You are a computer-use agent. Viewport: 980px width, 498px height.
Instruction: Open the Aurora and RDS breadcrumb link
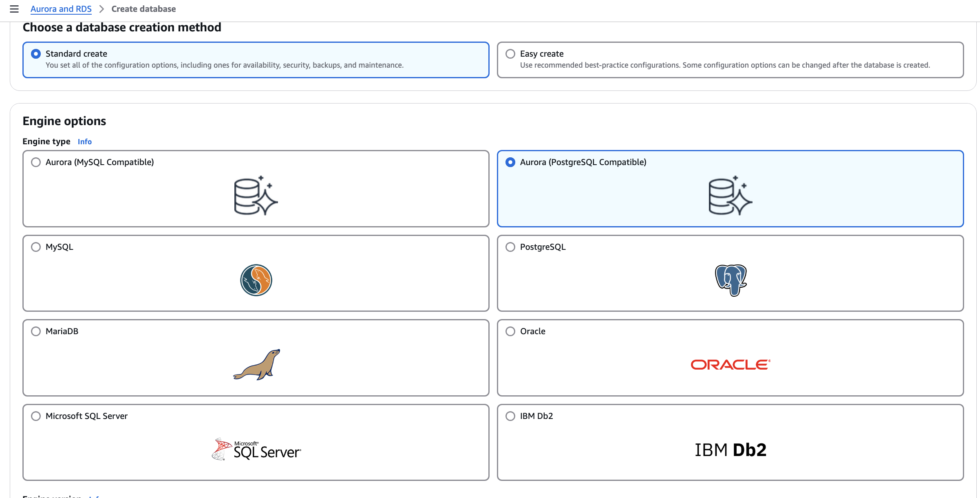[61, 9]
